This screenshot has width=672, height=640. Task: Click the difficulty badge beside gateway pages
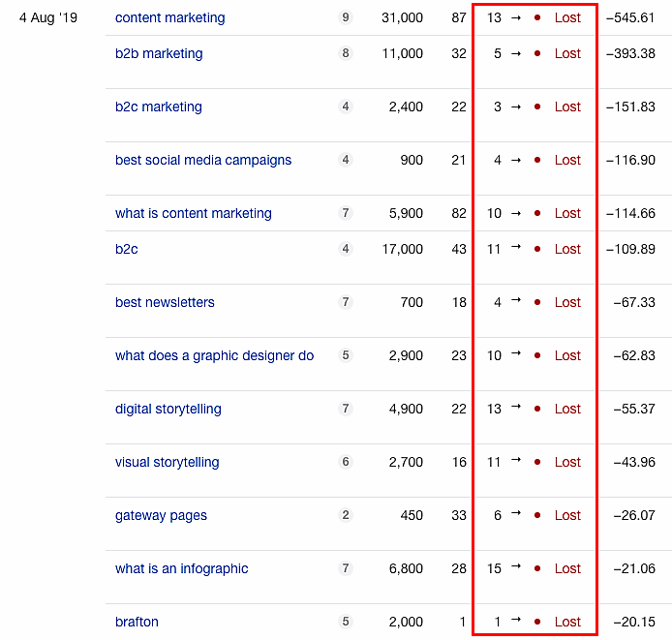point(346,515)
